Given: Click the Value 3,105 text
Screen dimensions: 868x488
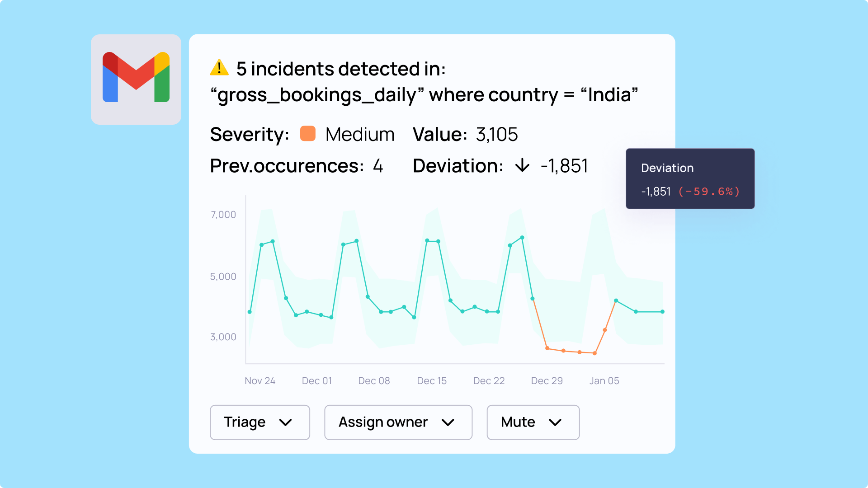Looking at the screenshot, I should click(x=496, y=135).
